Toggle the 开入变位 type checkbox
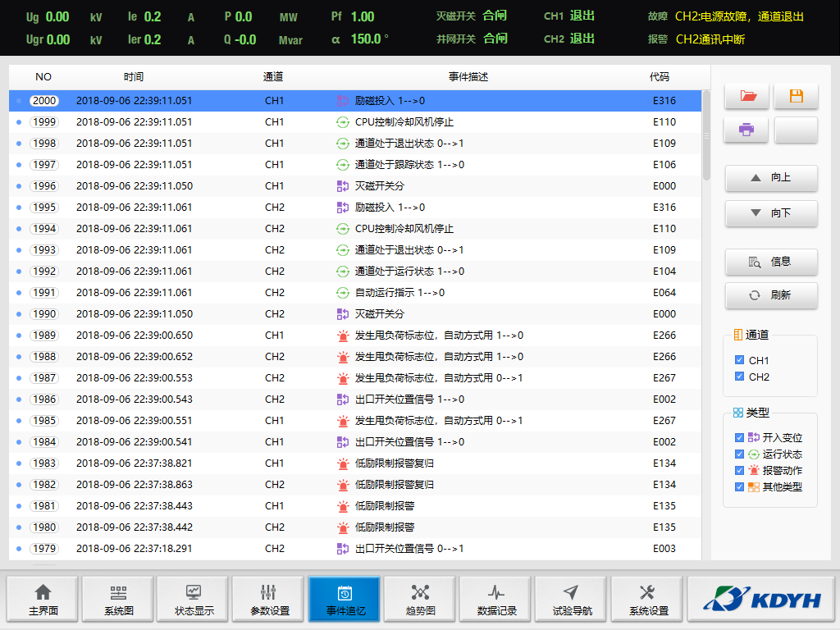Screen dimensions: 840x630 [x=740, y=438]
